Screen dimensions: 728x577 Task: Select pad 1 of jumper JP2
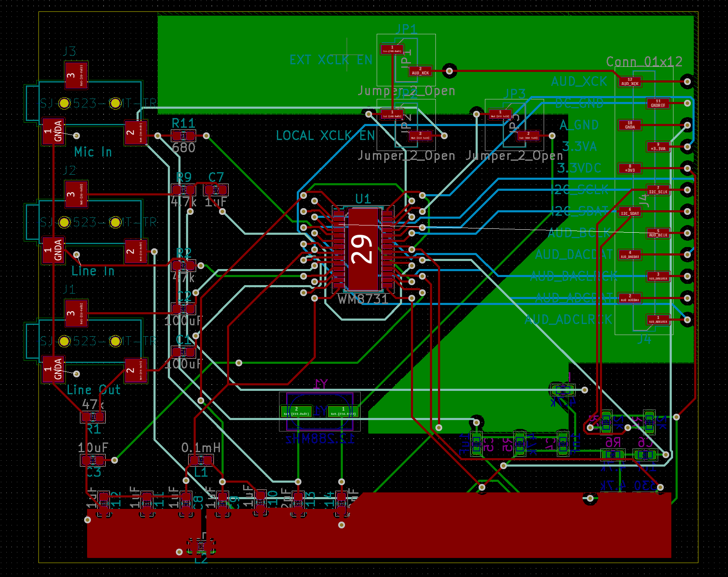click(x=392, y=114)
